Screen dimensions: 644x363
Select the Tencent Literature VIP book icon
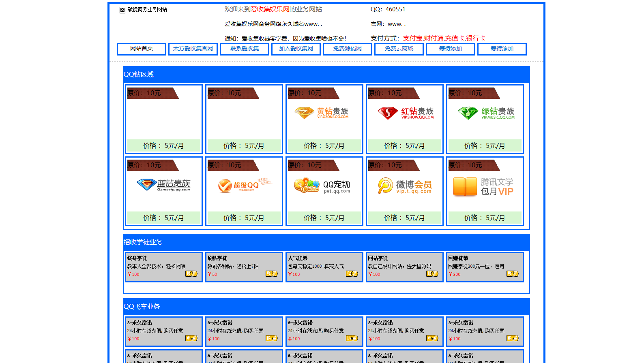pyautogui.click(x=465, y=186)
